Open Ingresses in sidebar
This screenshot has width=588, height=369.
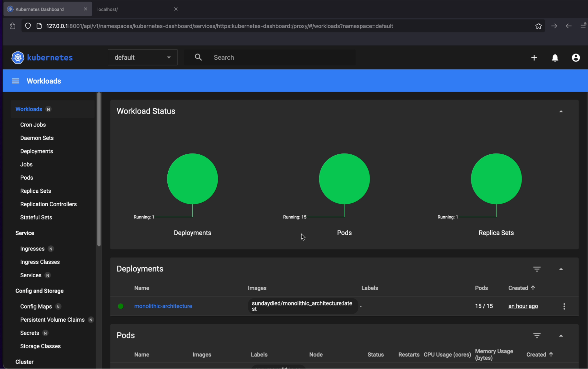pyautogui.click(x=32, y=249)
